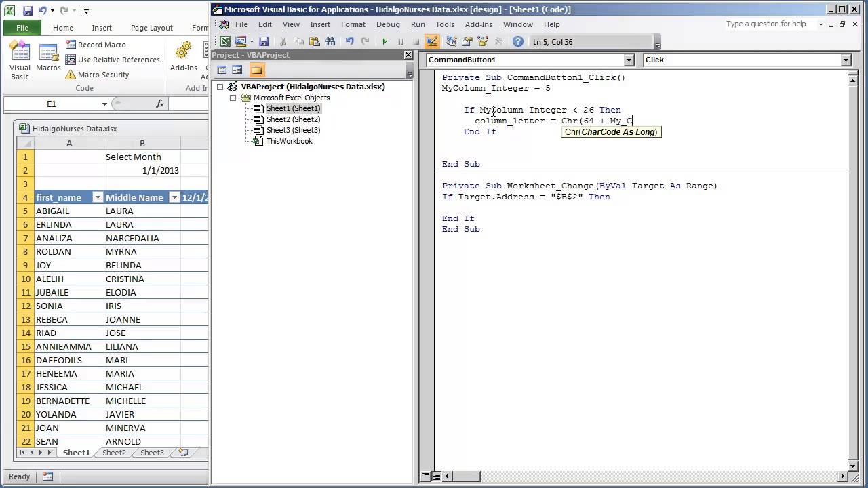Click the Reset stop icon
868x488 pixels.
point(416,41)
